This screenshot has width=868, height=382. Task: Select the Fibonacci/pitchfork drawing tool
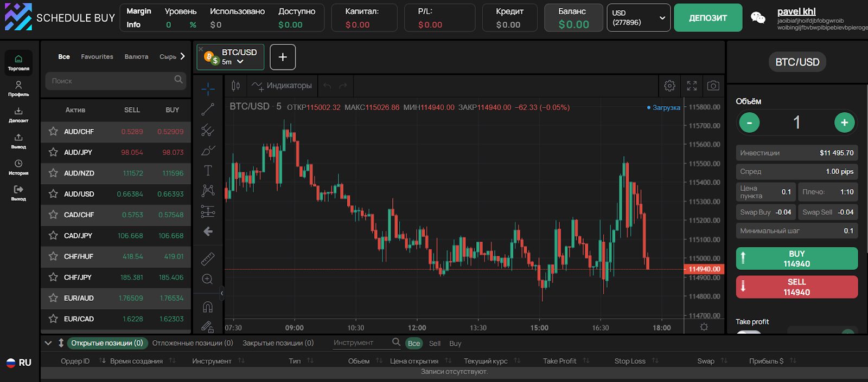tap(208, 130)
